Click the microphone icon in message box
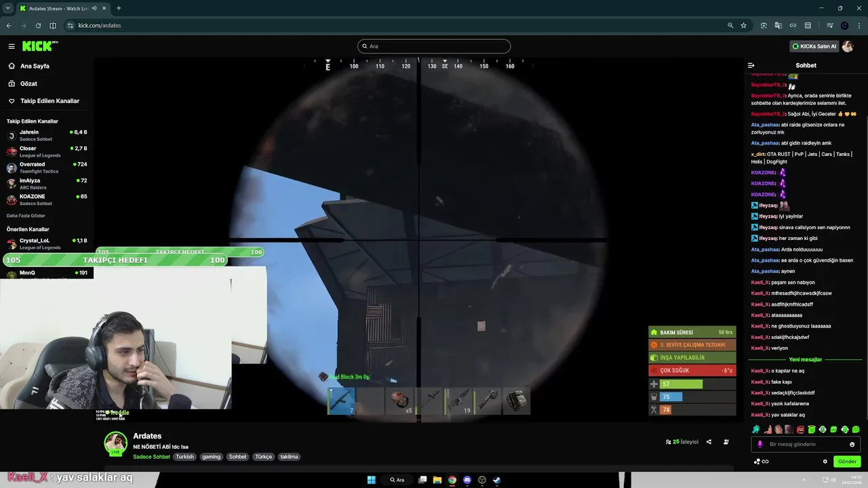Viewport: 868px width, 488px height. pos(759,445)
